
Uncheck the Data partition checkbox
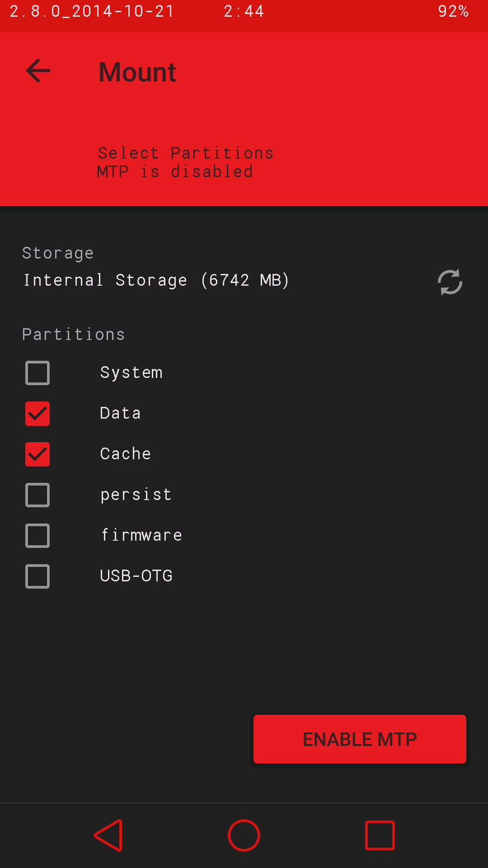coord(37,414)
